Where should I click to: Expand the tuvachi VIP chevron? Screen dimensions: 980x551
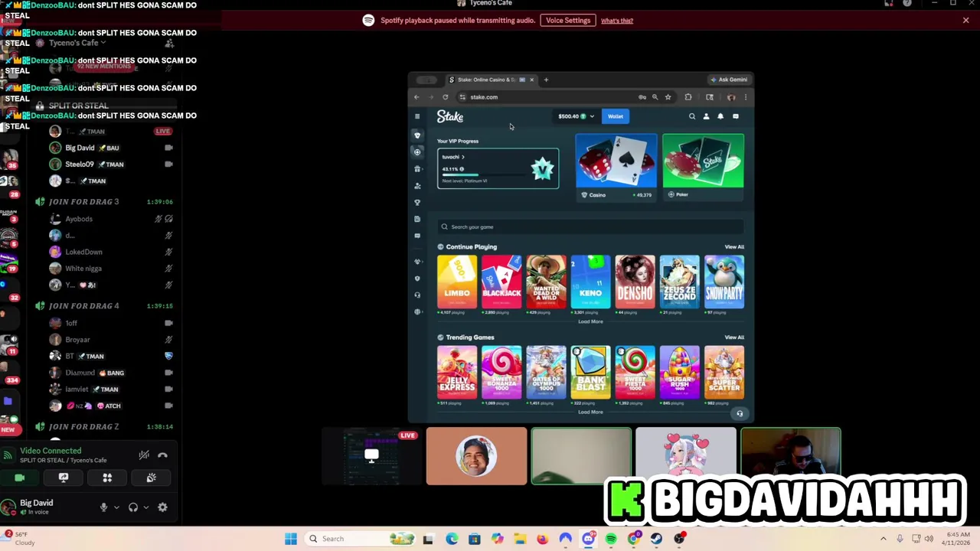point(462,157)
